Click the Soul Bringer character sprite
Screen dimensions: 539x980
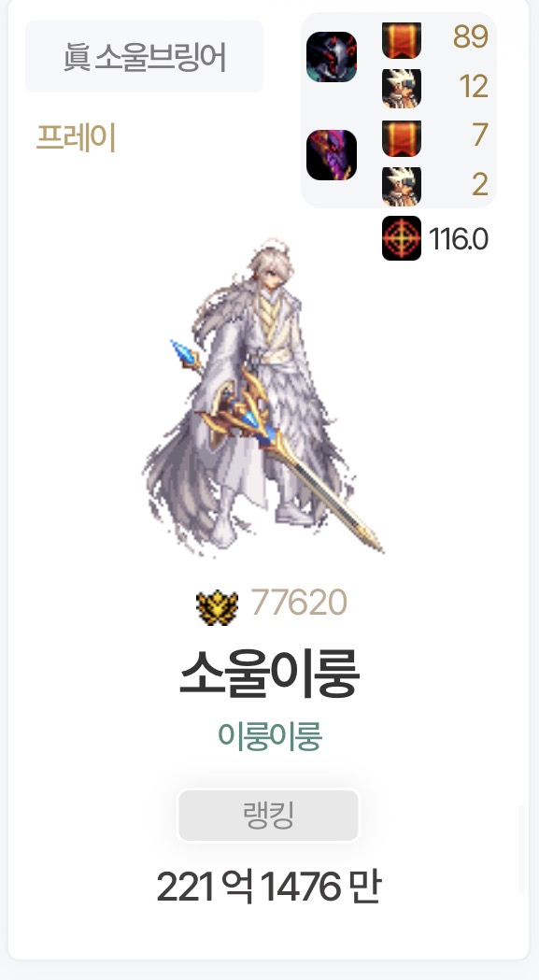click(262, 397)
